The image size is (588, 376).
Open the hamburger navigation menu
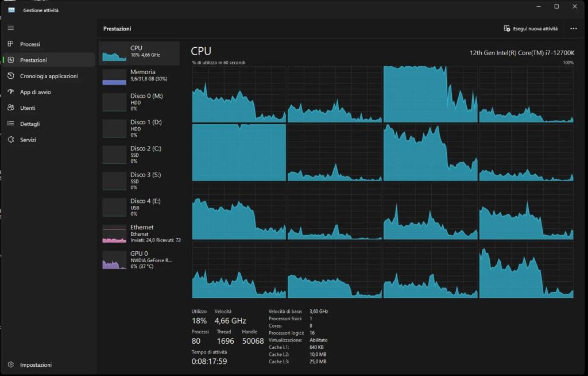[x=10, y=28]
